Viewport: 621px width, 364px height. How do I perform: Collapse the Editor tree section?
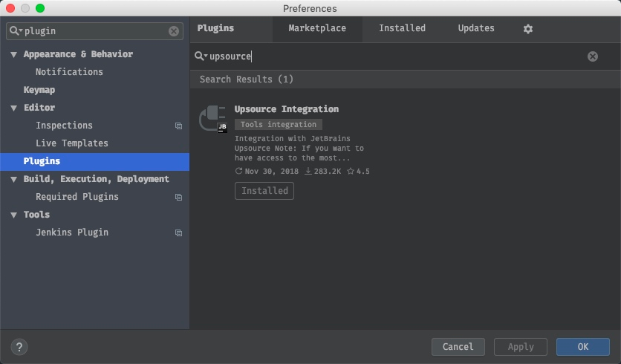pyautogui.click(x=13, y=108)
